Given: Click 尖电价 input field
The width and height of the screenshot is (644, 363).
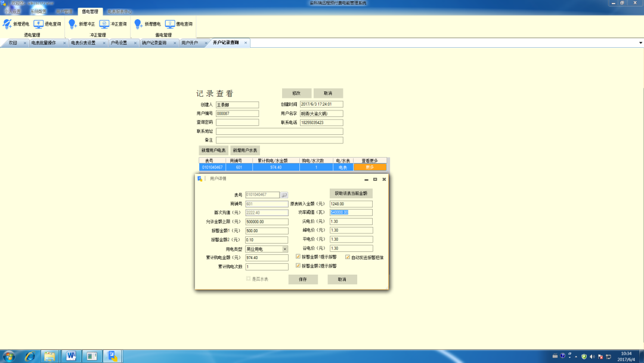Looking at the screenshot, I should (x=351, y=221).
